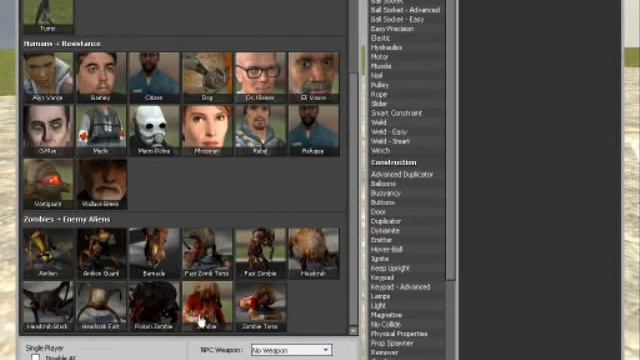Select the Door tool
This screenshot has height=360, width=640.
click(x=378, y=212)
